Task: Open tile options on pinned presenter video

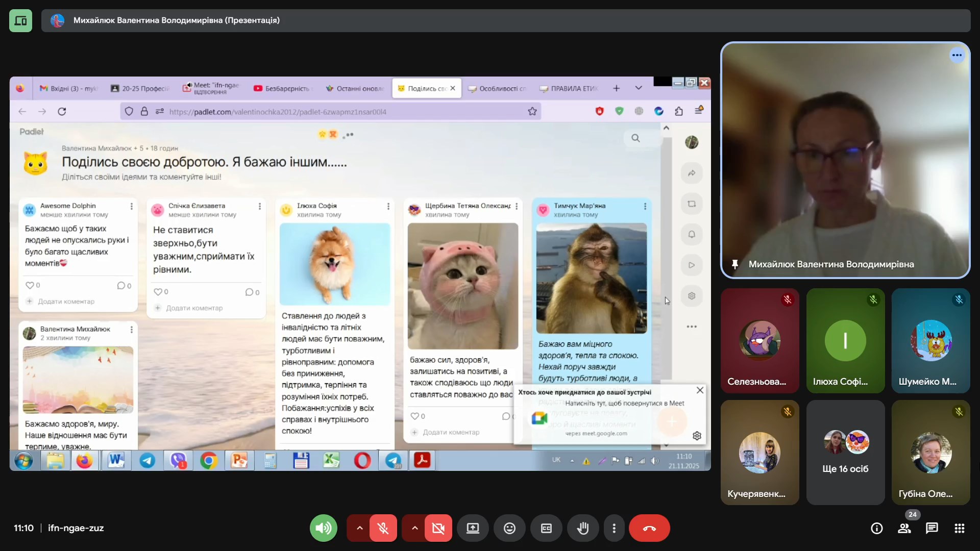Action: 957,55
